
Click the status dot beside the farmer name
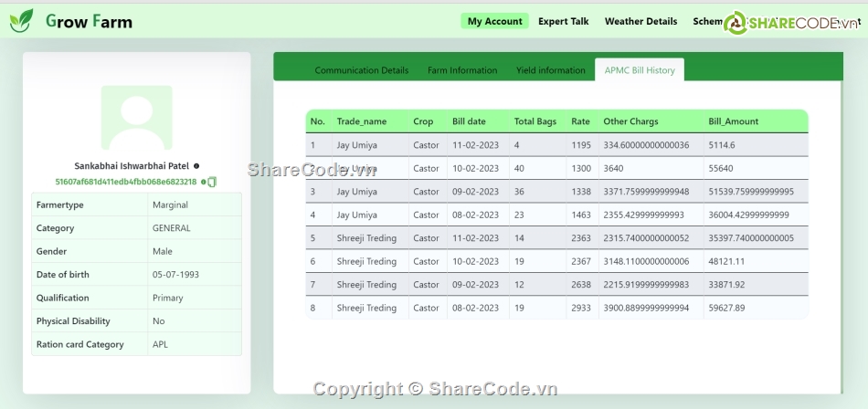coord(196,166)
